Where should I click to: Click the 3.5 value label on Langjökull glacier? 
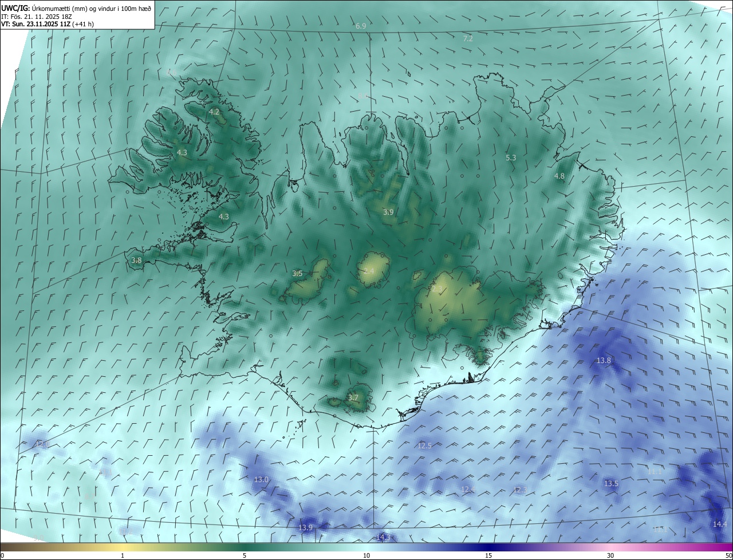(x=297, y=274)
